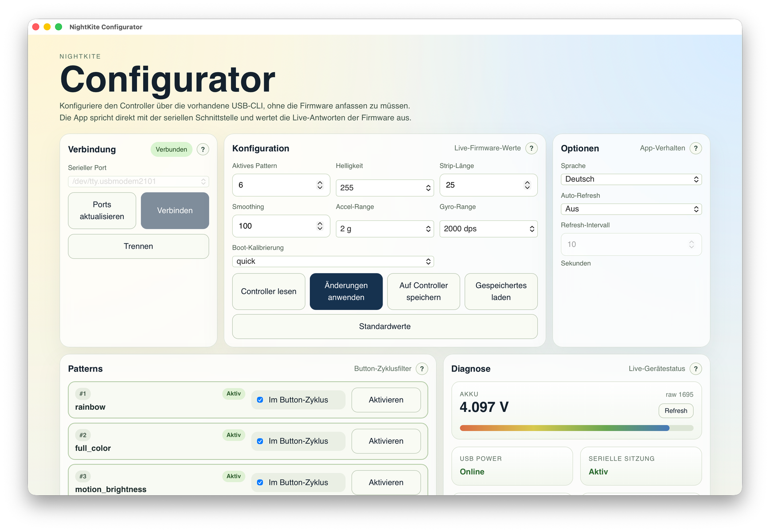Open help icon beside Live-Gerätestatus

click(696, 368)
